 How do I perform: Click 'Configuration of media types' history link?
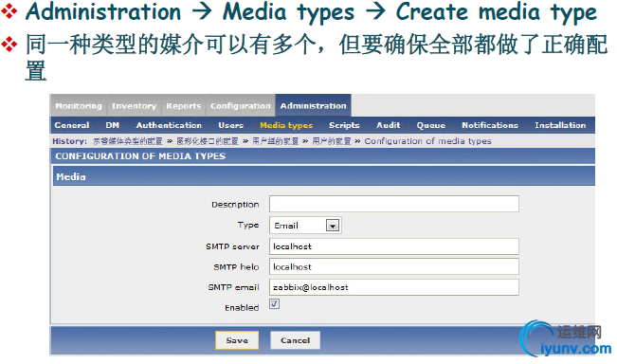click(x=427, y=141)
